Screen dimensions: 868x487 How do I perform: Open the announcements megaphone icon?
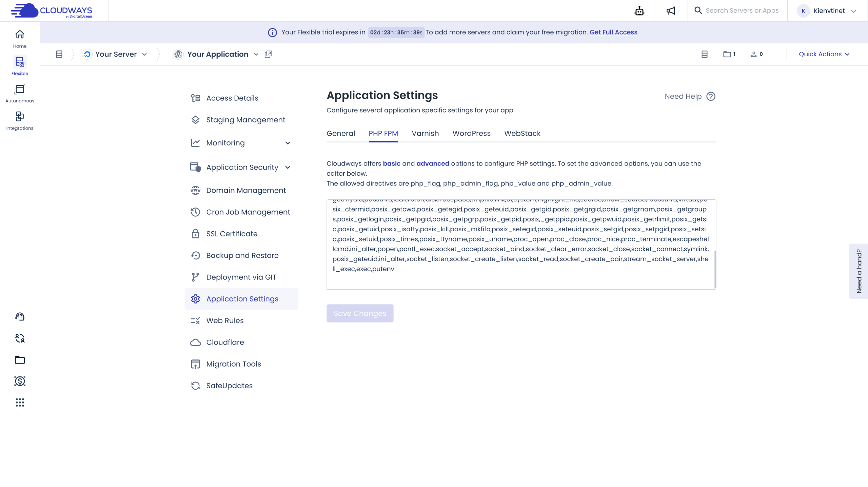pos(671,11)
